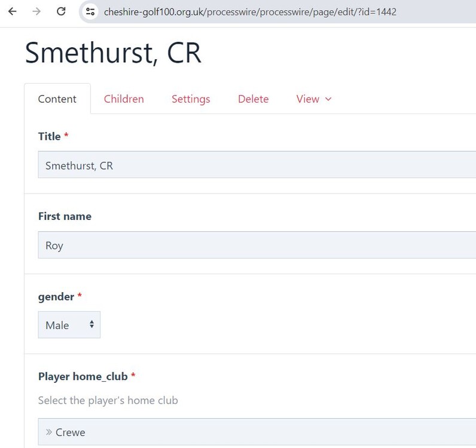
Task: Click the browser back arrow
Action: pos(12,11)
